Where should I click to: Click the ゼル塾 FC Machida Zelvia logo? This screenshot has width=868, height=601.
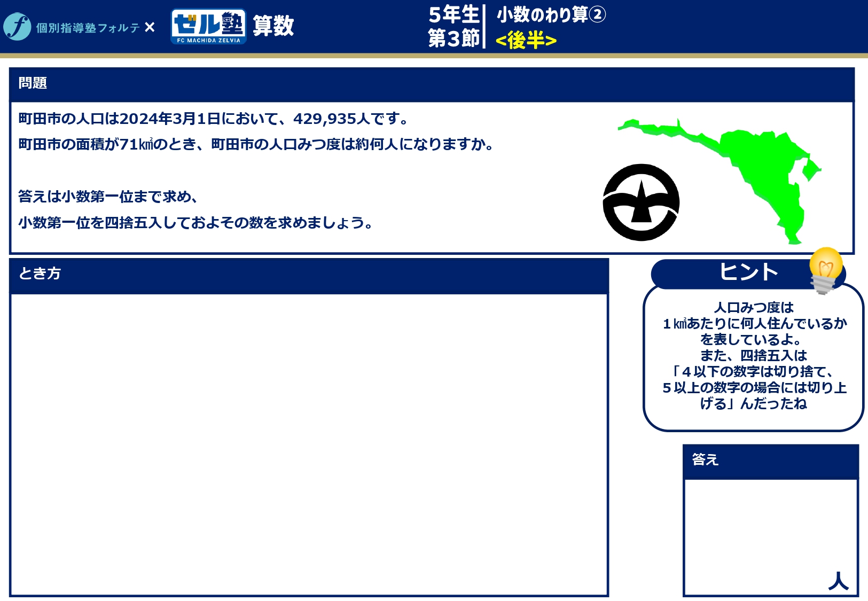[x=208, y=26]
